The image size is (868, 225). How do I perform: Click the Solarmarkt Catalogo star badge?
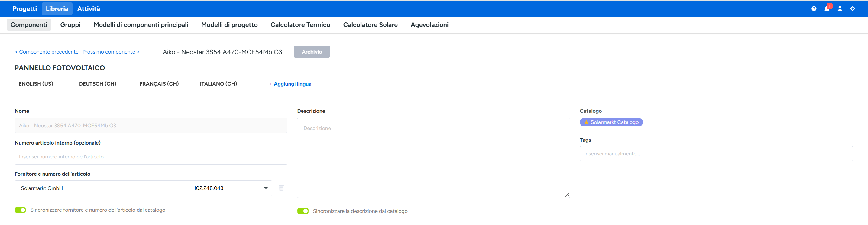click(611, 122)
